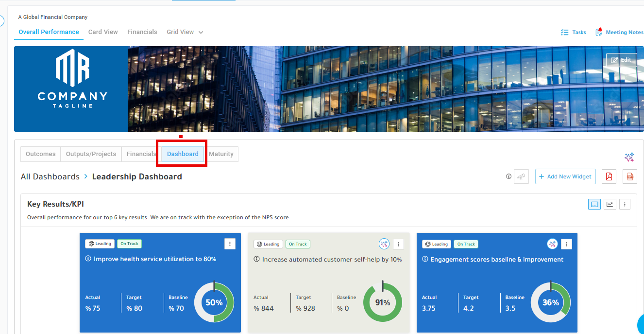Switch Key Results widget to card view

coord(594,204)
